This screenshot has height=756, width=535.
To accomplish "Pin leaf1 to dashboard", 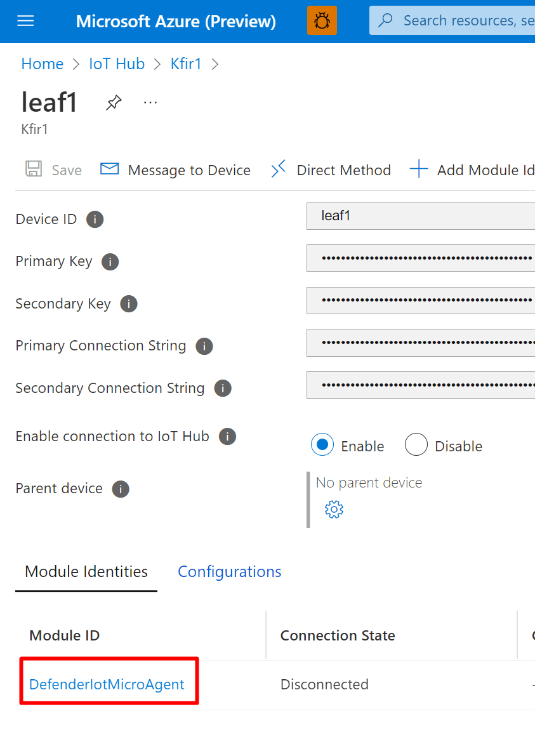I will tap(114, 103).
